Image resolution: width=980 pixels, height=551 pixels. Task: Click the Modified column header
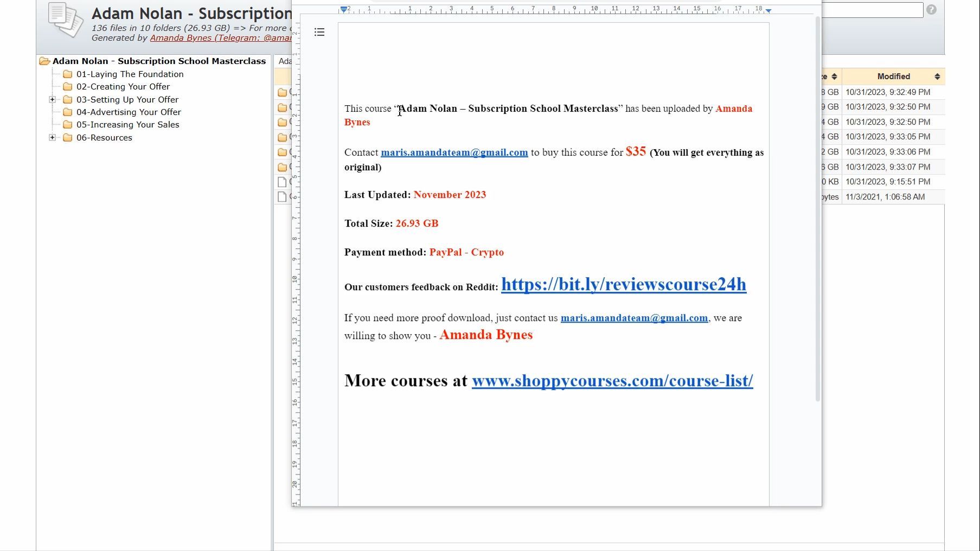[893, 76]
